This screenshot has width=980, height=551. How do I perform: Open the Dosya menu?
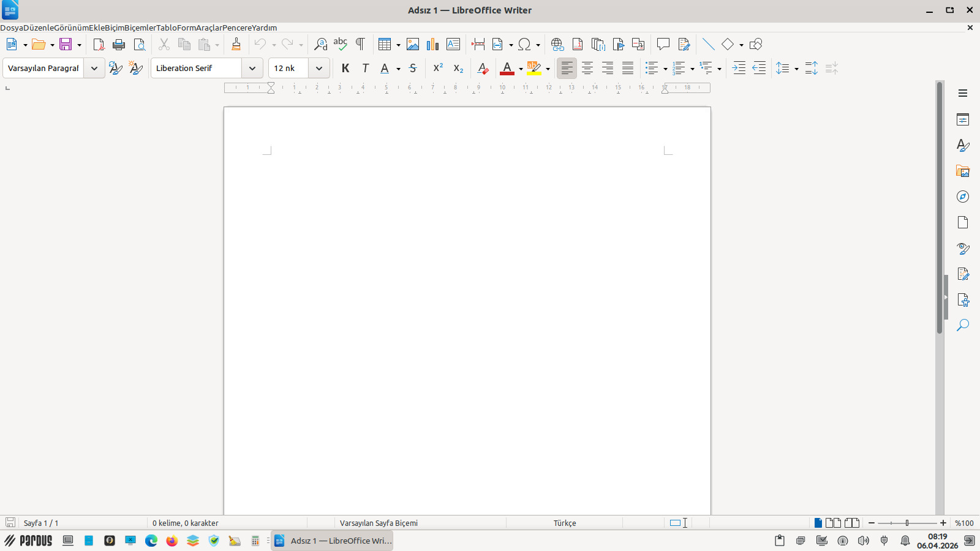pyautogui.click(x=12, y=28)
